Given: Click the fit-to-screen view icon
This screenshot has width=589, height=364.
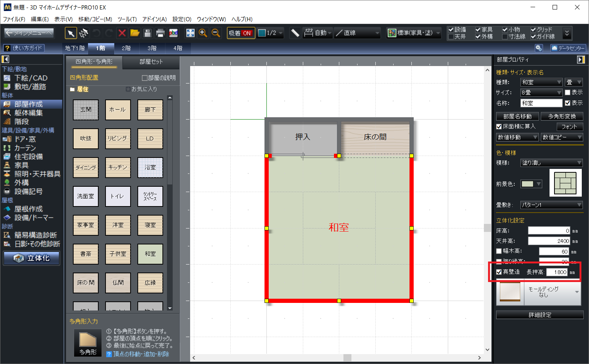Looking at the screenshot, I should coord(190,33).
